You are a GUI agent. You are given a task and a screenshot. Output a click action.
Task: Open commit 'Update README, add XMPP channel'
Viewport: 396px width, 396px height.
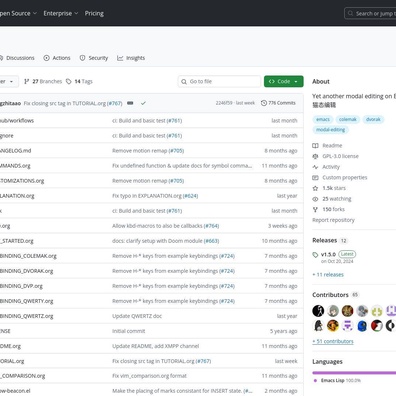click(x=156, y=346)
